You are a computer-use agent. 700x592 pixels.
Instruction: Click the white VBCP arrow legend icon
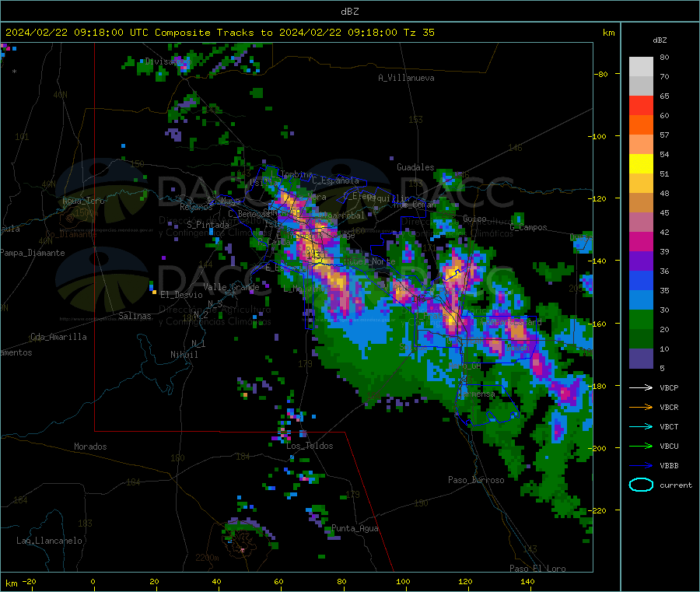tap(641, 387)
